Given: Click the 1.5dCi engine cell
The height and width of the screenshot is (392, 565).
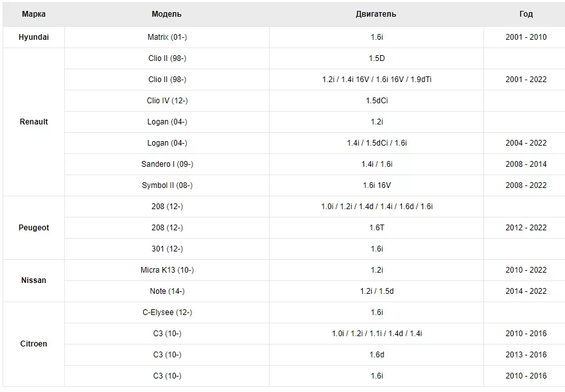Looking at the screenshot, I should pos(376,101).
